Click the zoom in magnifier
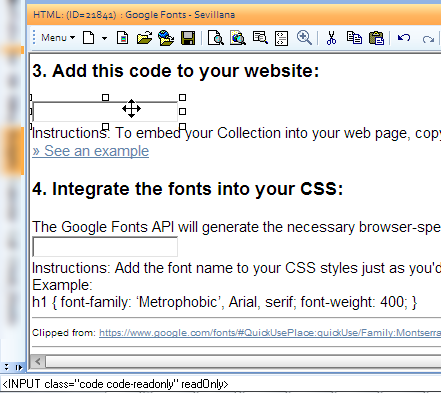 pyautogui.click(x=304, y=38)
